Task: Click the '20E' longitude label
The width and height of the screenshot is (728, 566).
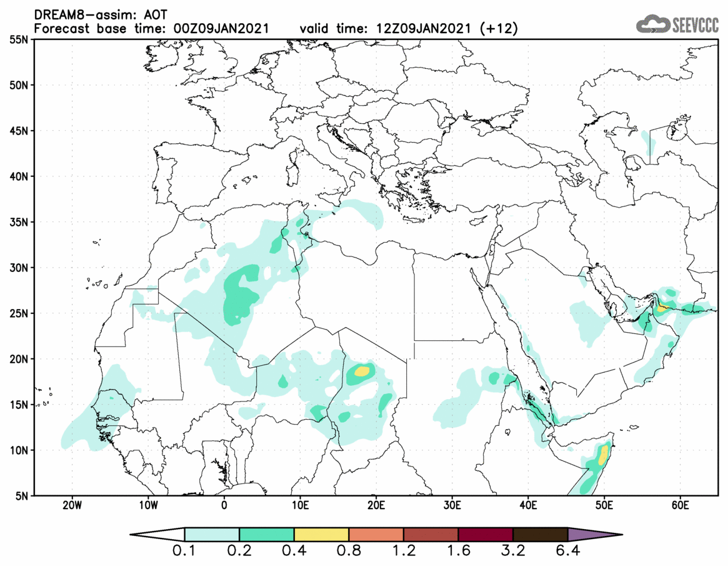Action: [376, 505]
